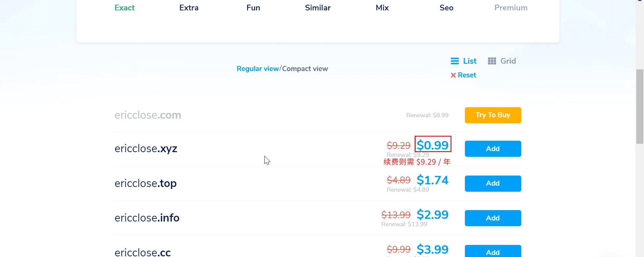644x257 pixels.
Task: Click the Renewal: $4.89 text
Action: tap(408, 190)
